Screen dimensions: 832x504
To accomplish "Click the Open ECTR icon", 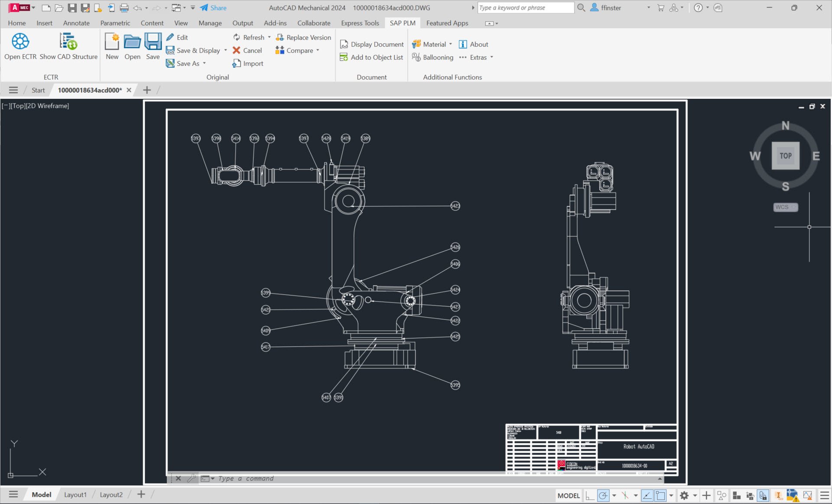I will 20,42.
